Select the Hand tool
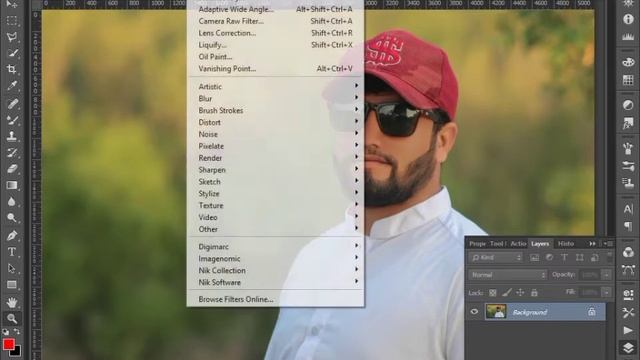The height and width of the screenshot is (360, 640). [x=12, y=302]
